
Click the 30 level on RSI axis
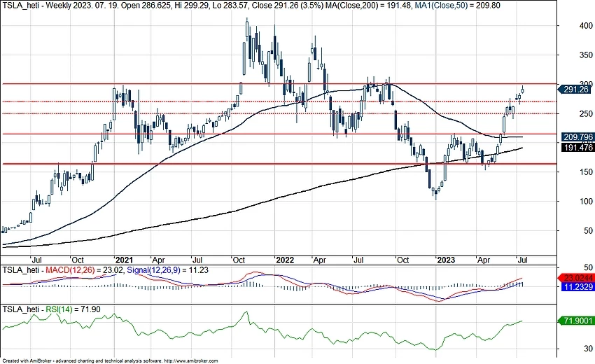coord(588,349)
